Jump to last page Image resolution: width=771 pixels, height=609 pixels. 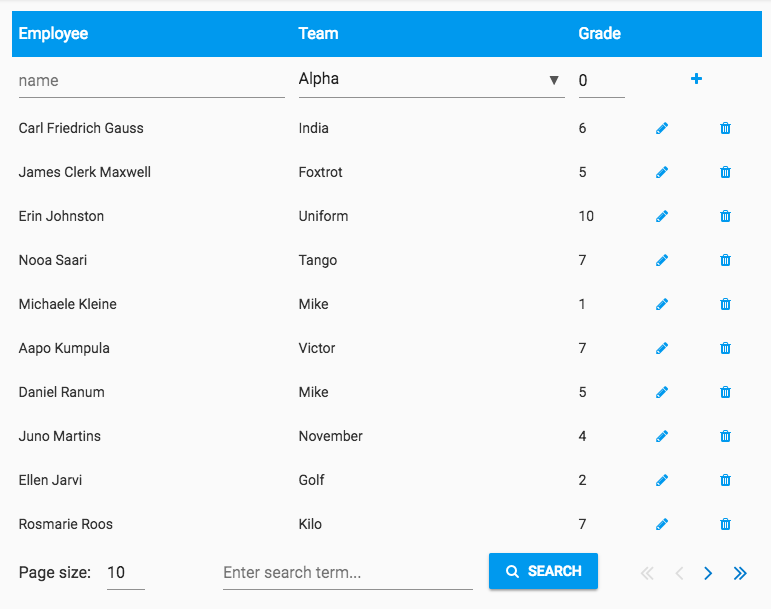(740, 573)
